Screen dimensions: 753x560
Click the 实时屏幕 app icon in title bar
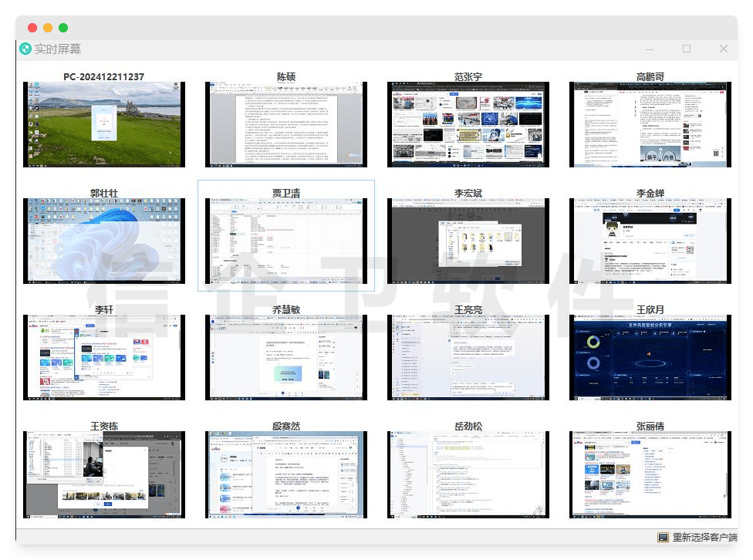coord(25,49)
